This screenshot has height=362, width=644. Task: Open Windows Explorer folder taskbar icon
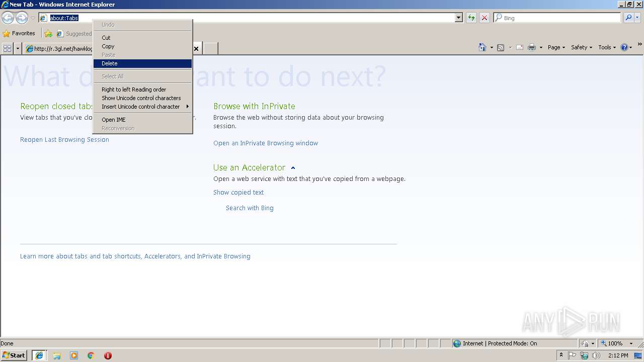57,355
